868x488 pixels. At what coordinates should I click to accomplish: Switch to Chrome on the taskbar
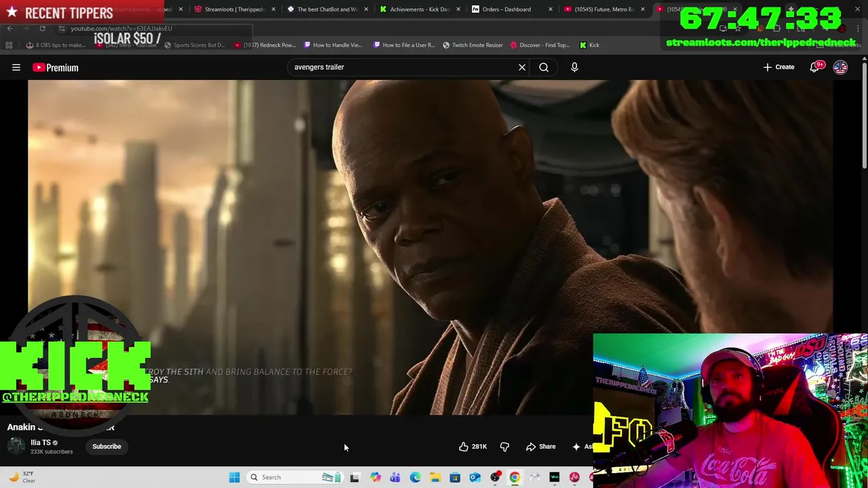[x=515, y=477]
